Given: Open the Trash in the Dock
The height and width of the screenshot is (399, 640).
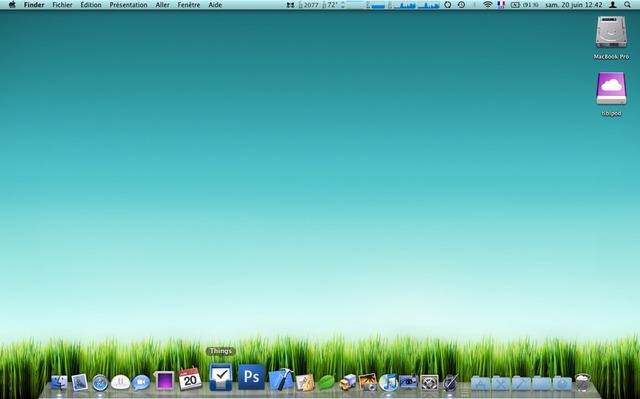Looking at the screenshot, I should click(x=582, y=382).
